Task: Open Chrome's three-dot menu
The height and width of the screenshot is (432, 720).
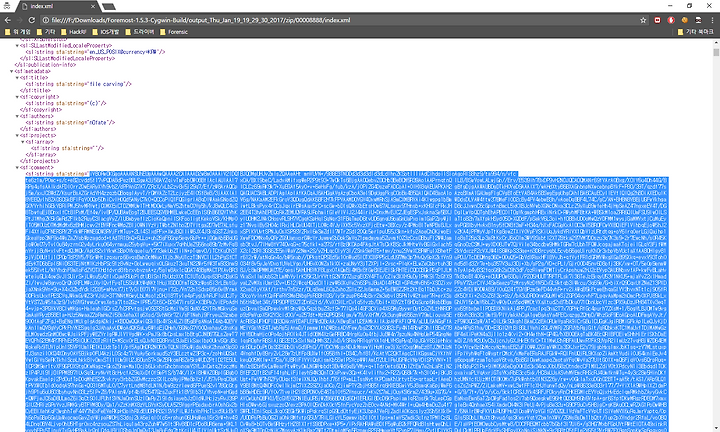Action: pyautogui.click(x=712, y=20)
